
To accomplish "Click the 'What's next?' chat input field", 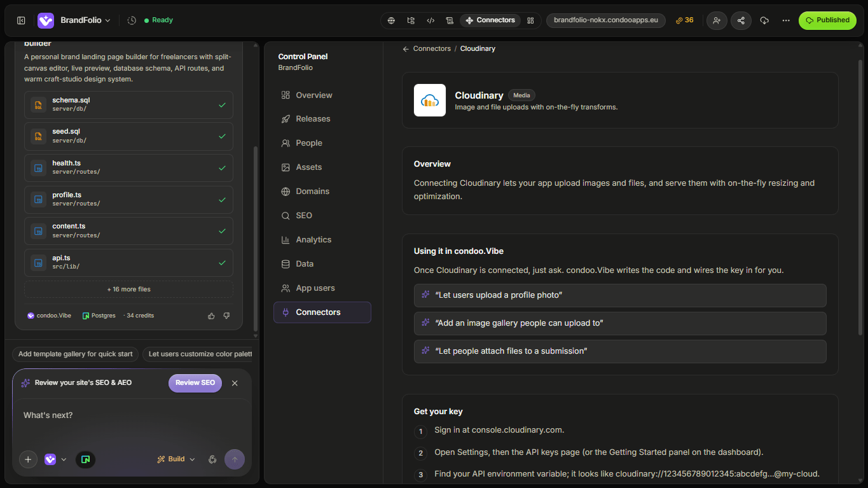I will pos(132,416).
